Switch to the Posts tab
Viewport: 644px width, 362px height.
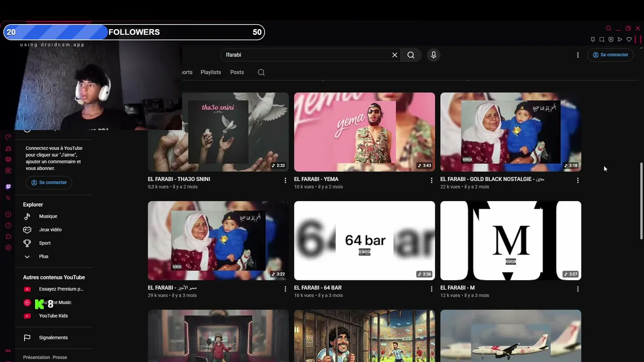(237, 72)
